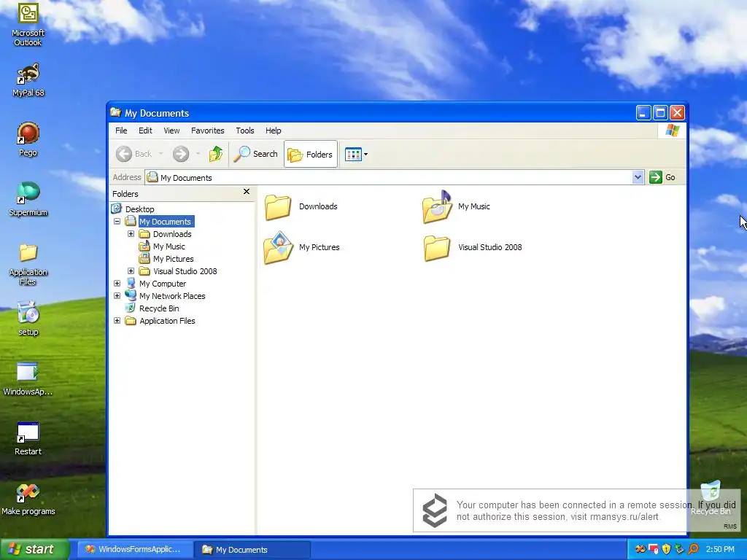Click the My Documents title bar icon
Viewport: 747px width, 560px height.
[x=116, y=113]
